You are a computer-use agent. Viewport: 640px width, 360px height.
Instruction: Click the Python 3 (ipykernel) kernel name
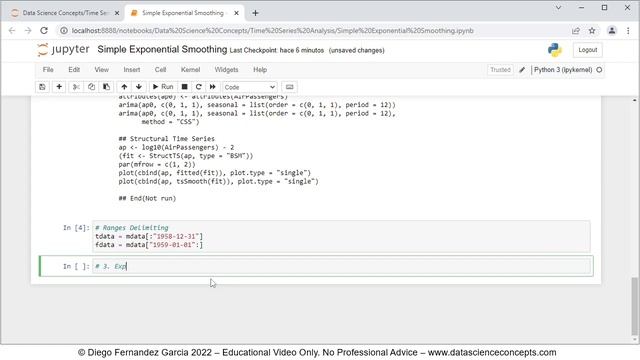(x=563, y=70)
